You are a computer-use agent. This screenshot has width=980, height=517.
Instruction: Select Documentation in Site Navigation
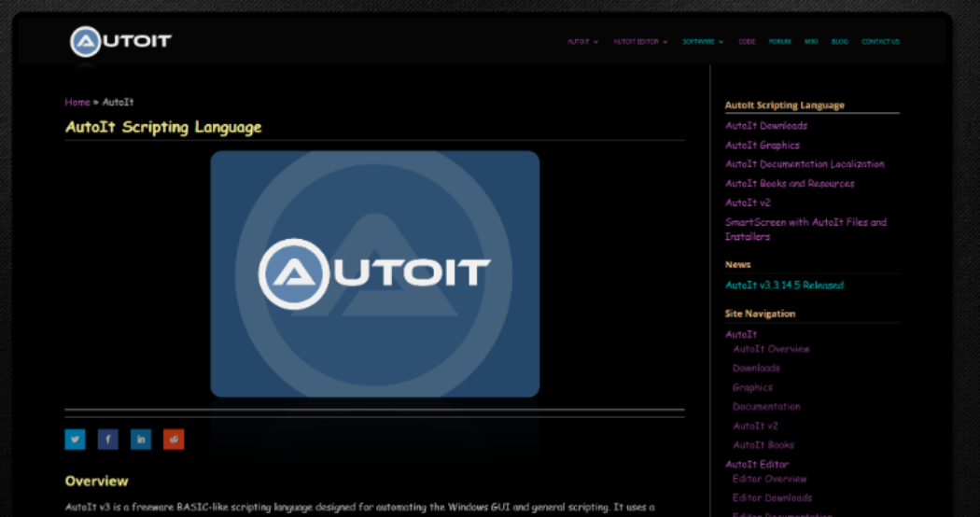tap(766, 406)
